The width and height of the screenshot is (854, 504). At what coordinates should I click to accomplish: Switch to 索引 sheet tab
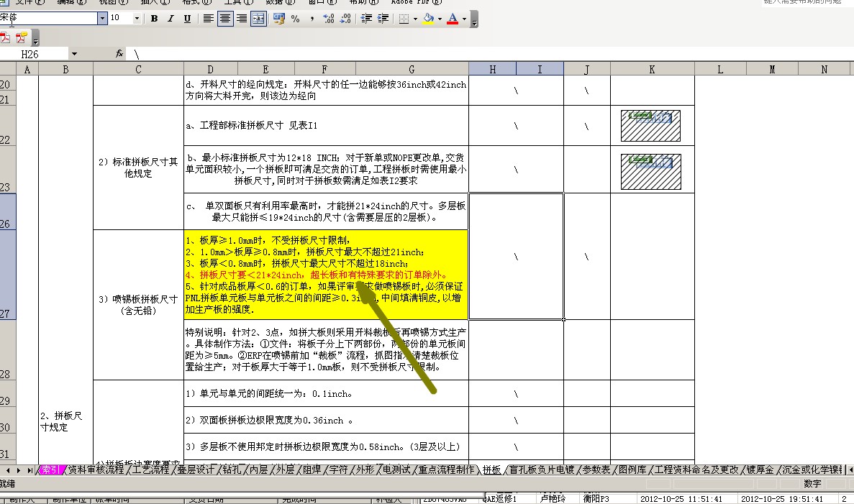click(50, 469)
